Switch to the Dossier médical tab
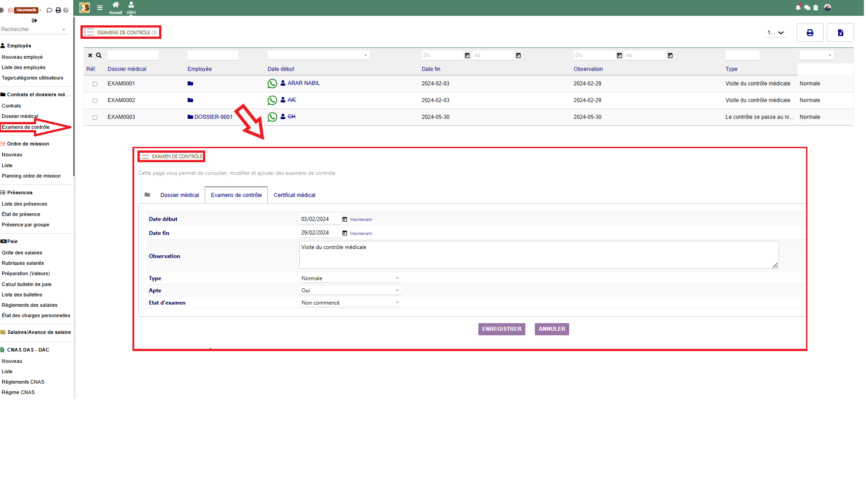 179,195
